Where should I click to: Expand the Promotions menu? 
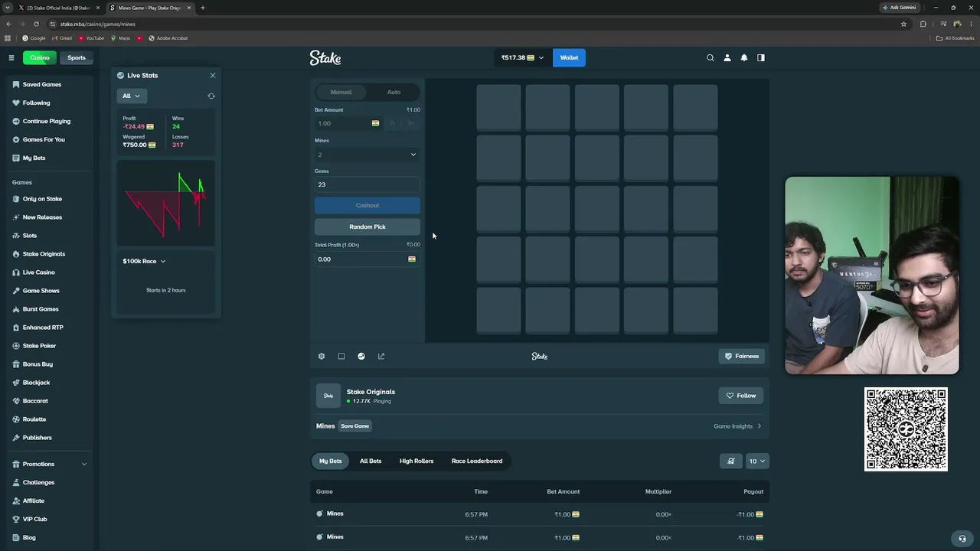point(47,464)
